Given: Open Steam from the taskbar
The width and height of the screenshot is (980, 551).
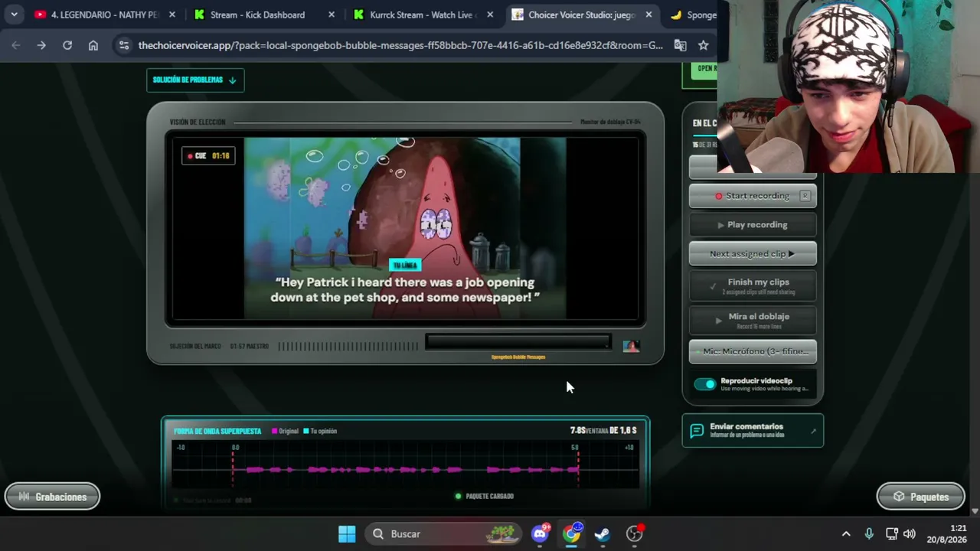Looking at the screenshot, I should click(603, 533).
